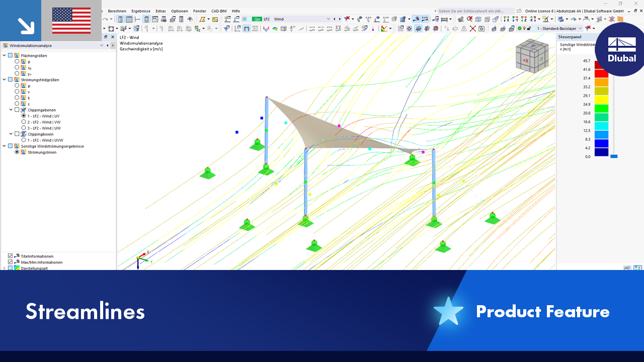Collapse the Strömungsfeldgrößen tree branch

pyautogui.click(x=4, y=79)
